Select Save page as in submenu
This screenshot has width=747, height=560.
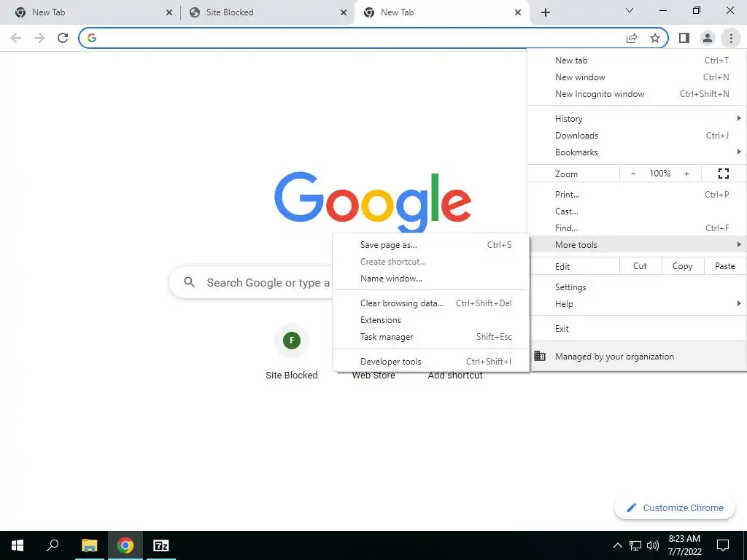coord(430,245)
